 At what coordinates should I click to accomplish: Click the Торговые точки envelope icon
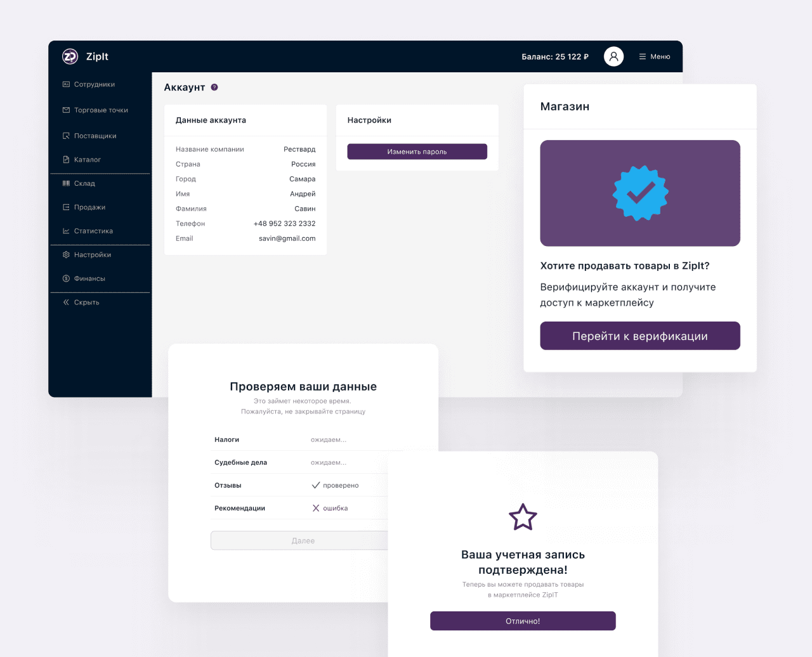click(66, 110)
